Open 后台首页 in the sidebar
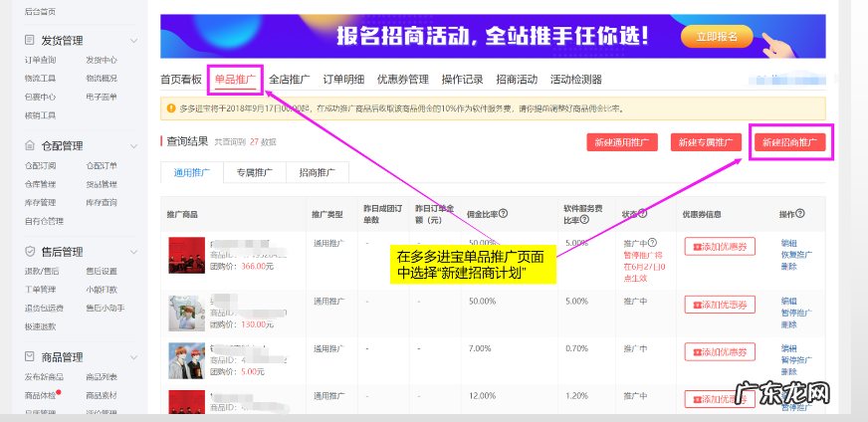Viewport: 868px width, 422px height. pyautogui.click(x=40, y=12)
